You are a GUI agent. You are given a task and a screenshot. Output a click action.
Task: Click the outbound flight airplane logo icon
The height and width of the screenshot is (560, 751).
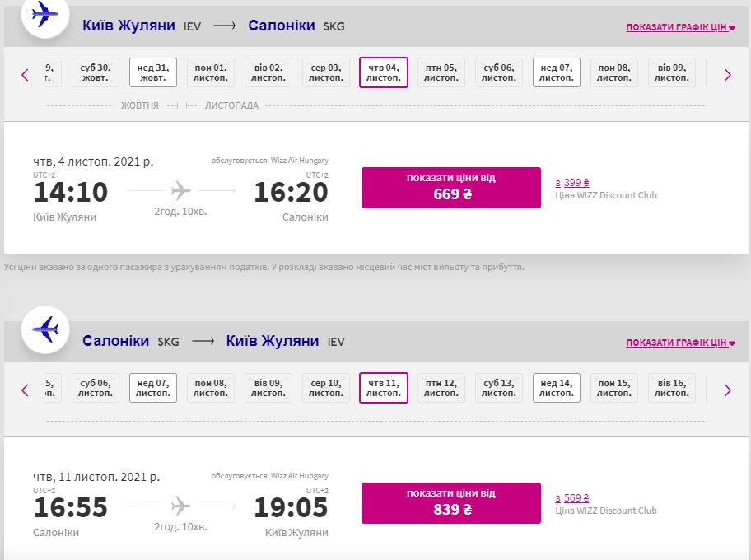pos(44,14)
